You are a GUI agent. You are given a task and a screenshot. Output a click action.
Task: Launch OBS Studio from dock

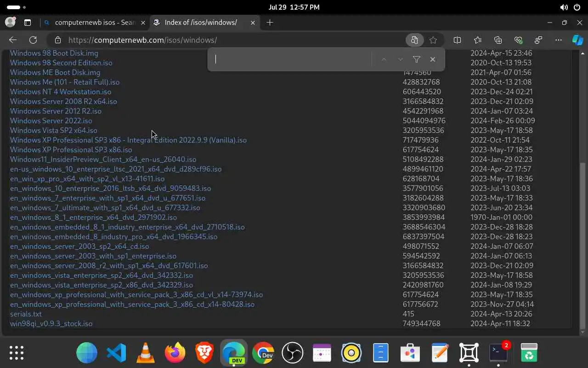click(x=293, y=353)
